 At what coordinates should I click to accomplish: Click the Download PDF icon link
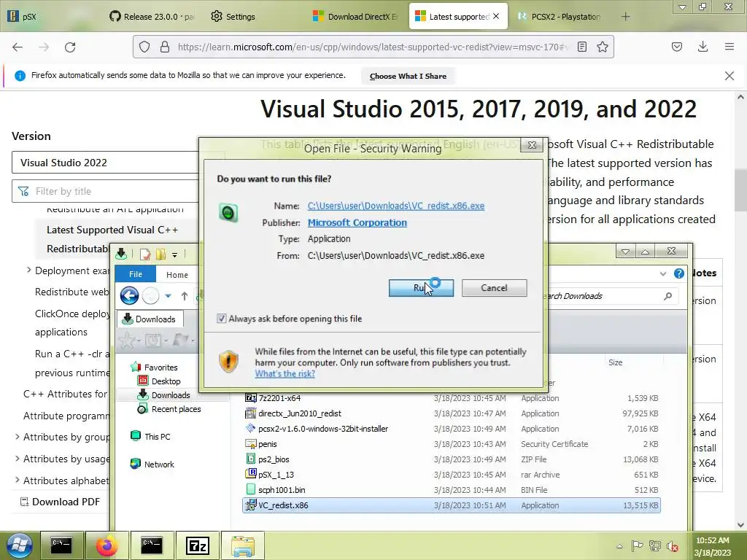[x=24, y=502]
